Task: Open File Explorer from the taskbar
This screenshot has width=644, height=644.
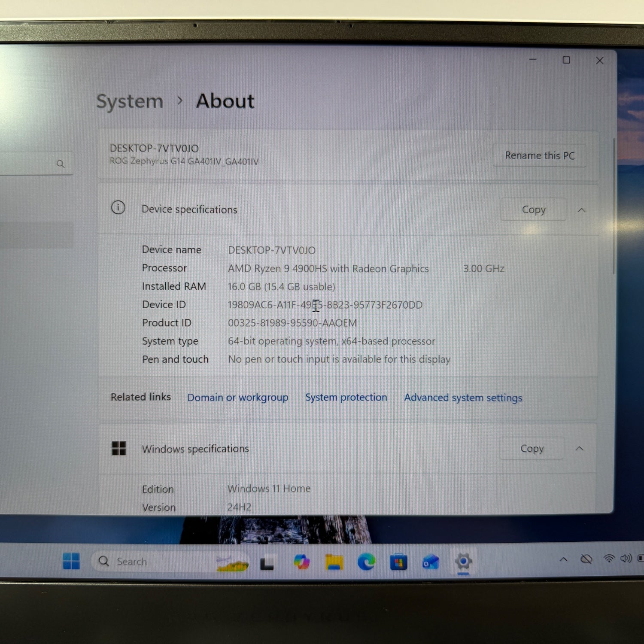Action: 334,562
